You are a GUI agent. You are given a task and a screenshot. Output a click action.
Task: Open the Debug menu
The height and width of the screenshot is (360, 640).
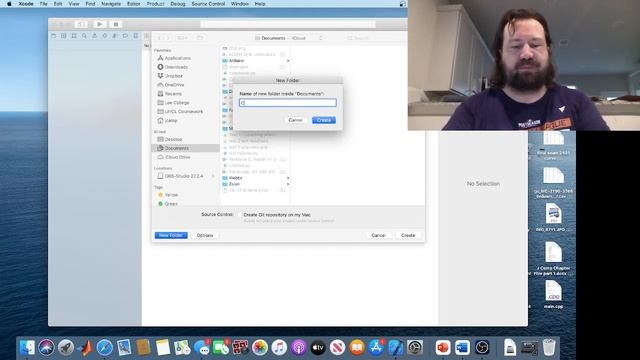click(x=178, y=4)
